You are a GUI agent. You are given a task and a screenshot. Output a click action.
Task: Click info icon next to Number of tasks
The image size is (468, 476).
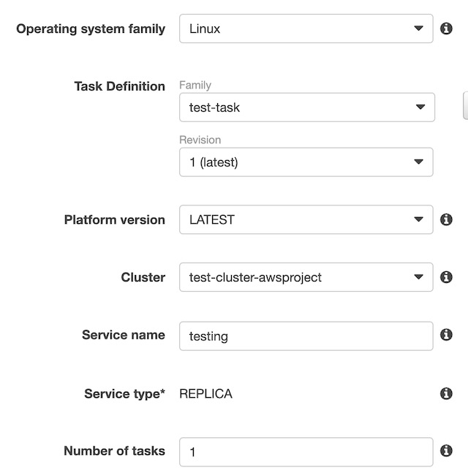point(446,451)
